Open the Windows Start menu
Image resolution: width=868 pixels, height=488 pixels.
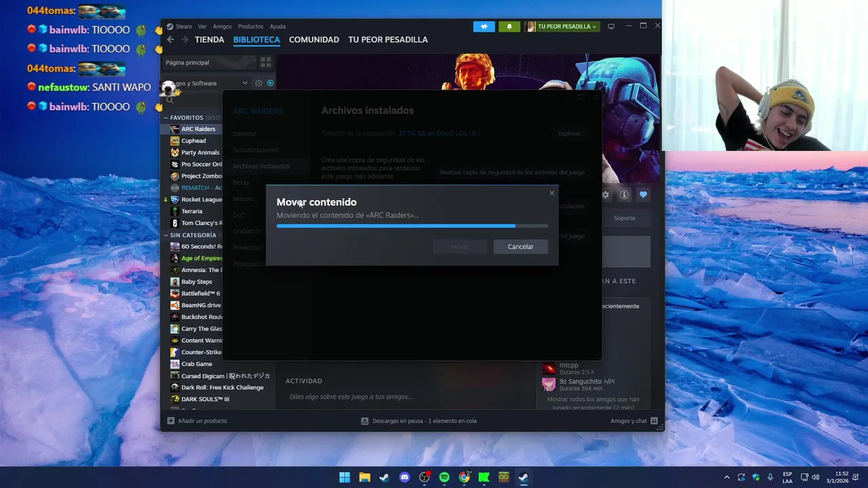tap(344, 477)
